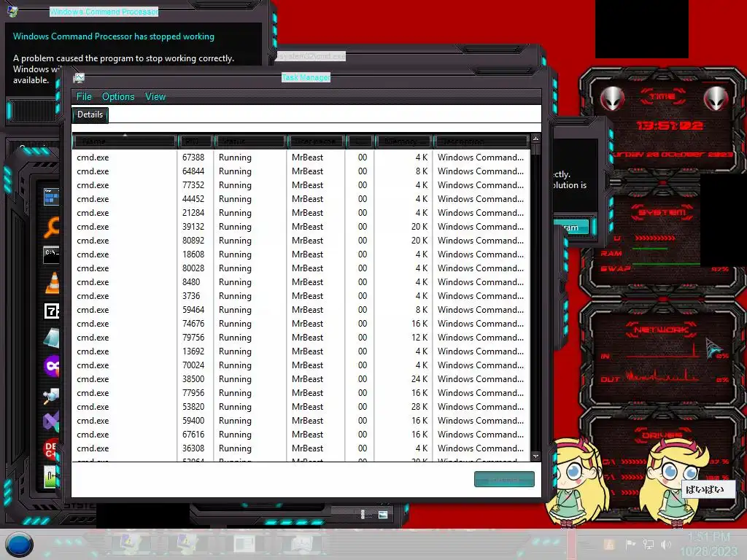Click the End task button in Task Manager
The width and height of the screenshot is (747, 560).
click(504, 479)
